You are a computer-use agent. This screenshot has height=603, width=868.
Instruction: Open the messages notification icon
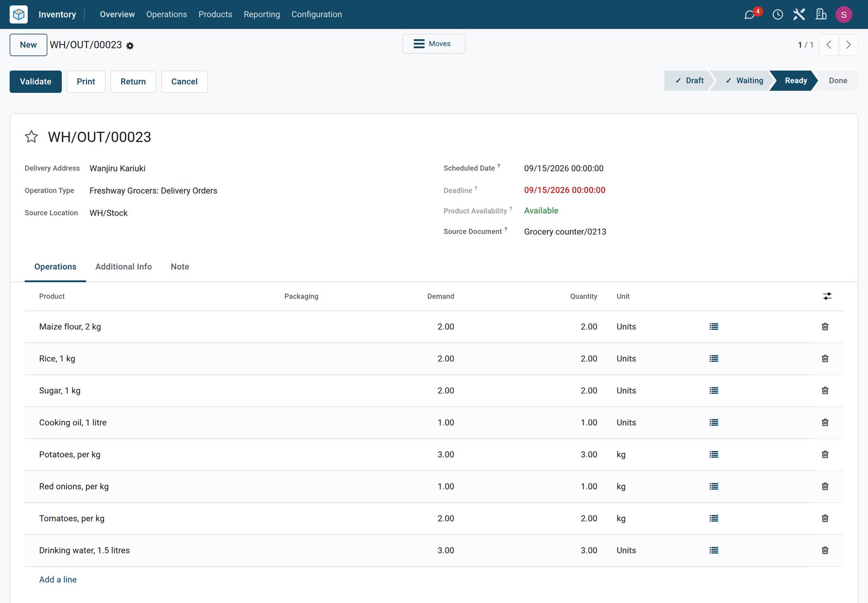click(750, 15)
